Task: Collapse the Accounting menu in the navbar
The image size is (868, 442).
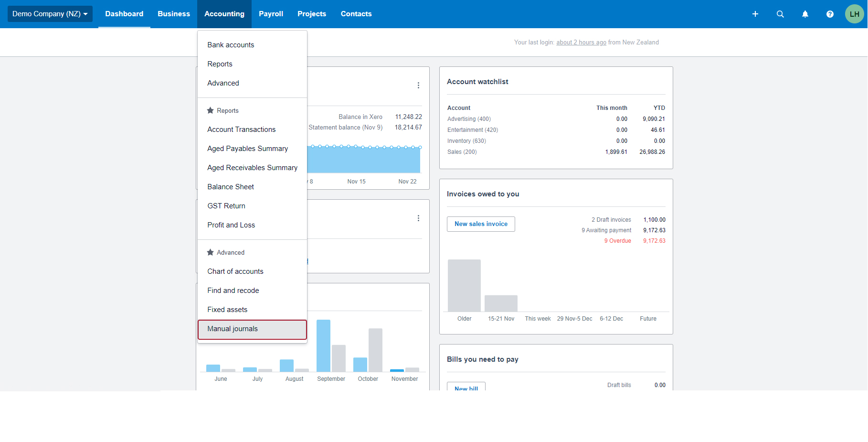Action: pyautogui.click(x=224, y=14)
